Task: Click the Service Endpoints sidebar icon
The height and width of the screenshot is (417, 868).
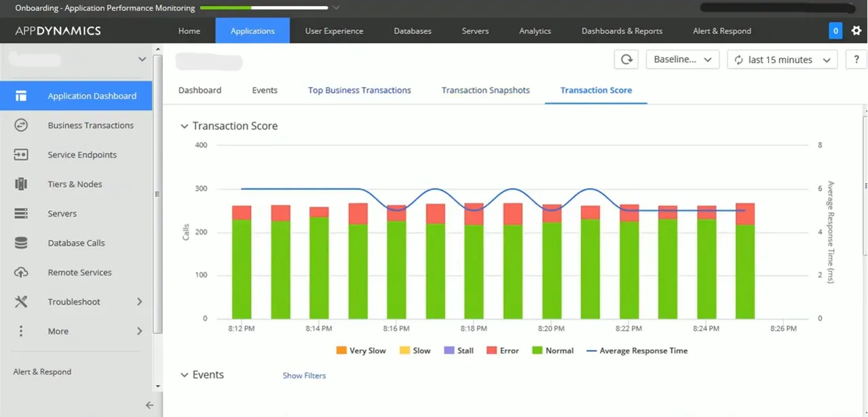Action: pos(21,155)
